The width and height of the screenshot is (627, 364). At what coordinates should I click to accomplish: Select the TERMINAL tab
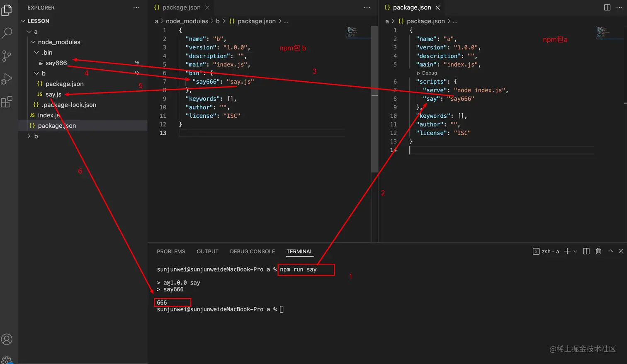pos(299,251)
